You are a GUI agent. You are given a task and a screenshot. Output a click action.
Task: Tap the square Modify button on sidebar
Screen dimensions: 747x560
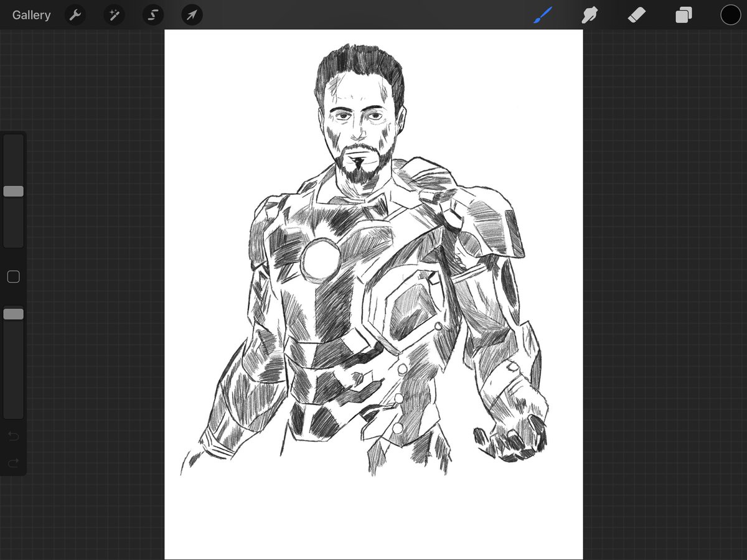(x=13, y=277)
